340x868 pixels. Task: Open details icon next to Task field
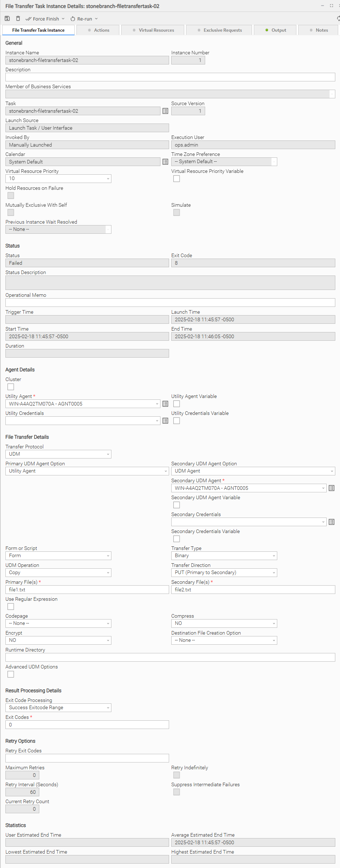(x=165, y=111)
